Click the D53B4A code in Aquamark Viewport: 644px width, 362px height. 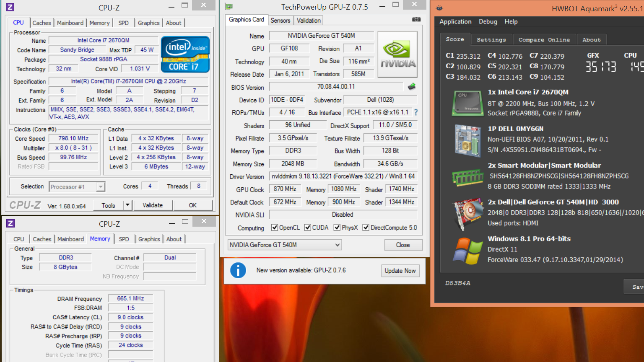click(x=457, y=283)
